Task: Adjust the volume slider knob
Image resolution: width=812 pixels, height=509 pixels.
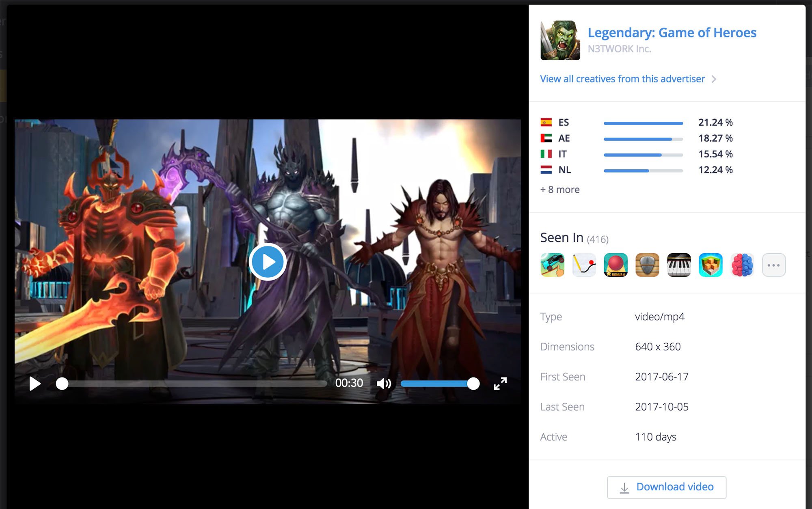Action: [473, 384]
